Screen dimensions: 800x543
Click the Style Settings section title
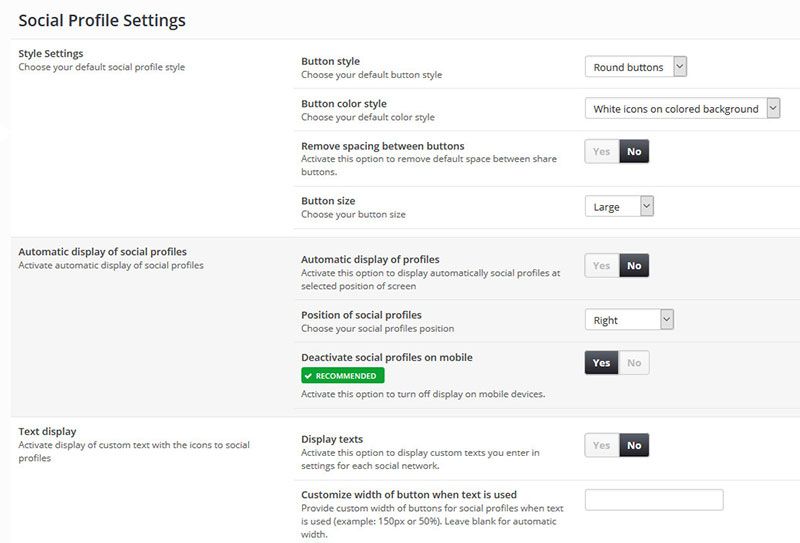pyautogui.click(x=51, y=53)
